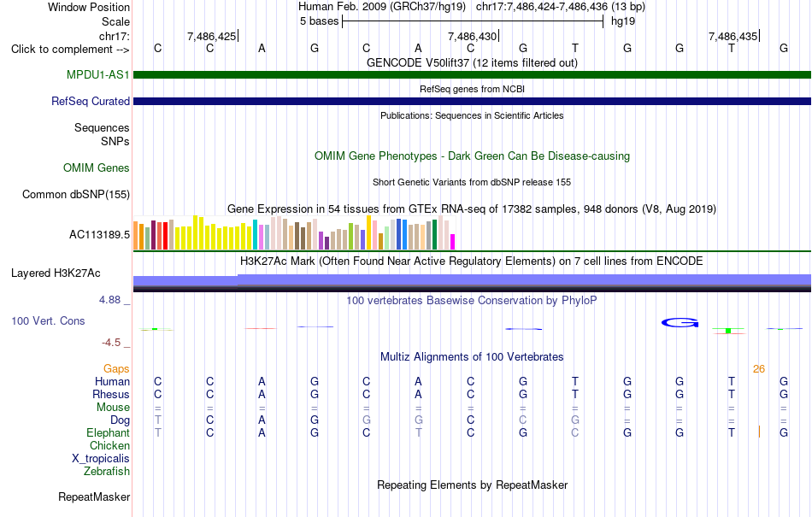The width and height of the screenshot is (812, 517).
Task: Click the -4.5 lower PhyloP scale value
Action: coord(111,343)
